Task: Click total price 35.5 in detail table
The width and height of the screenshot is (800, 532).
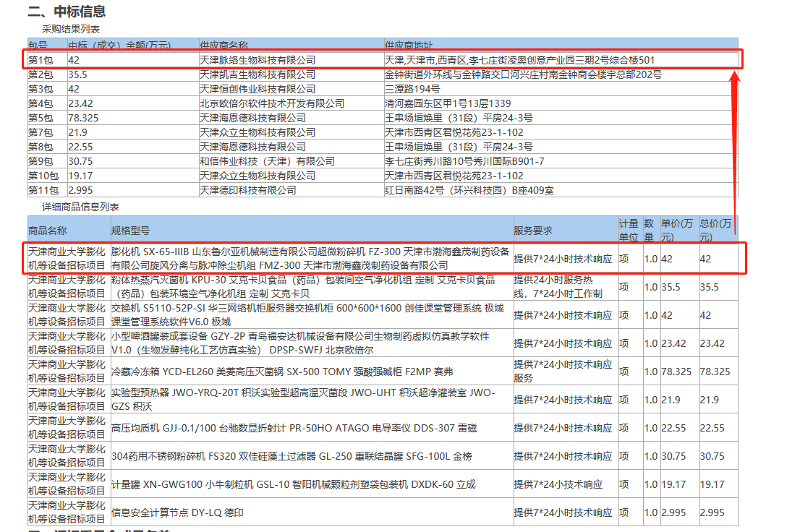Action: pyautogui.click(x=709, y=287)
